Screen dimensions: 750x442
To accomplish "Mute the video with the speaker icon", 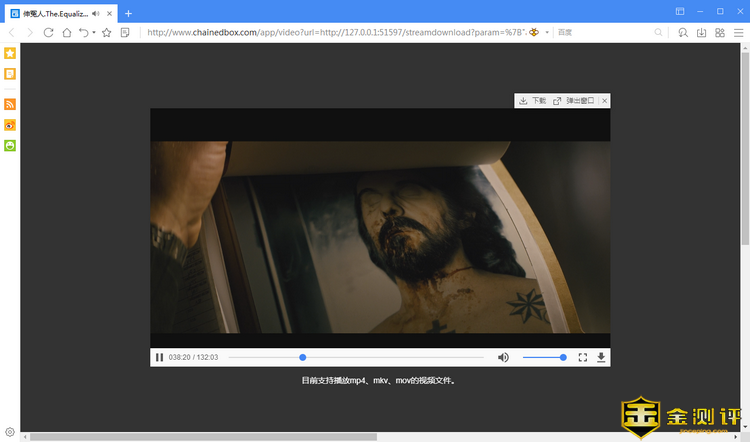I will pyautogui.click(x=503, y=357).
